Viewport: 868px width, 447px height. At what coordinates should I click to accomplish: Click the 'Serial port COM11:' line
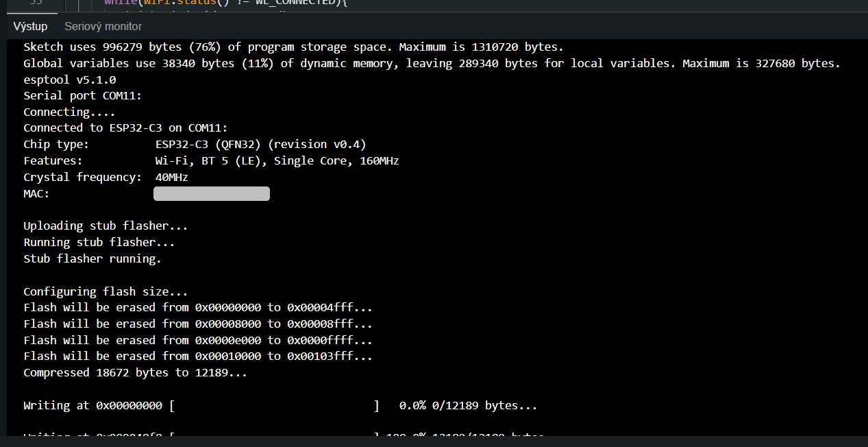coord(82,96)
